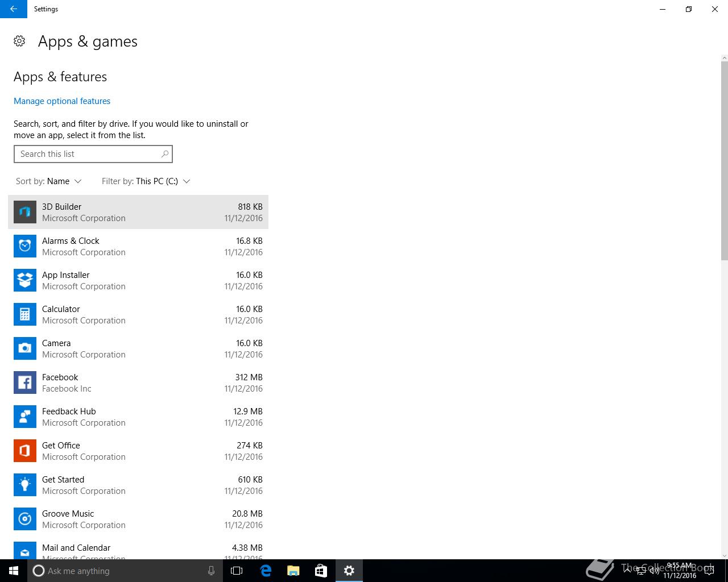Open the Windows Start menu
This screenshot has height=582, width=728.
click(x=14, y=571)
